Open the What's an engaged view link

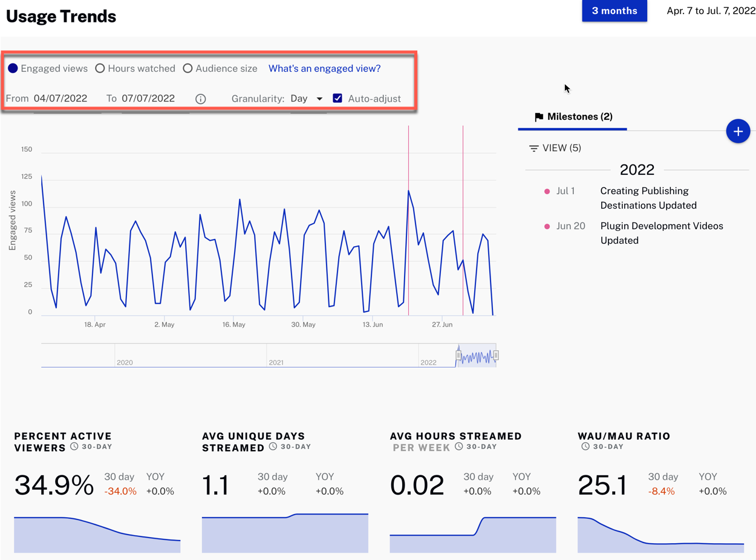(324, 68)
